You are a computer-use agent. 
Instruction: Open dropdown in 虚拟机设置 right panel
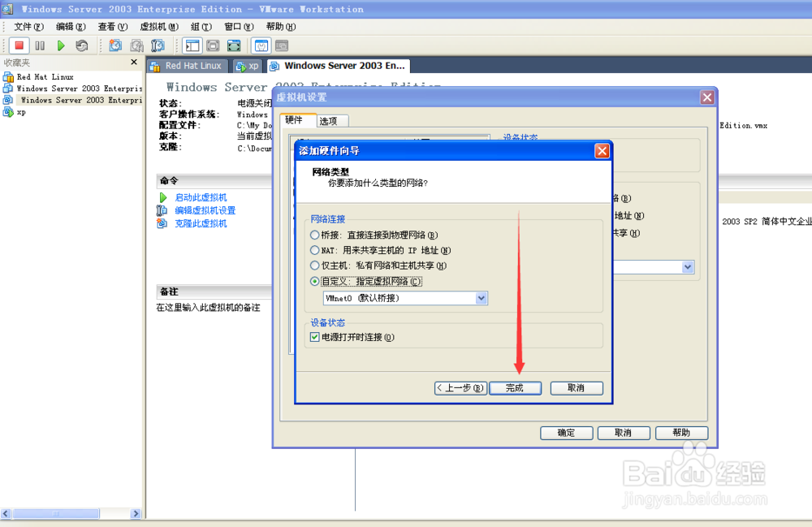(687, 267)
